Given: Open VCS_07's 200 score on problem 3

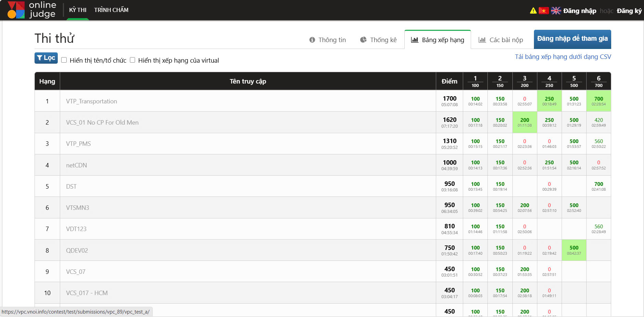Looking at the screenshot, I should pyautogui.click(x=525, y=271).
